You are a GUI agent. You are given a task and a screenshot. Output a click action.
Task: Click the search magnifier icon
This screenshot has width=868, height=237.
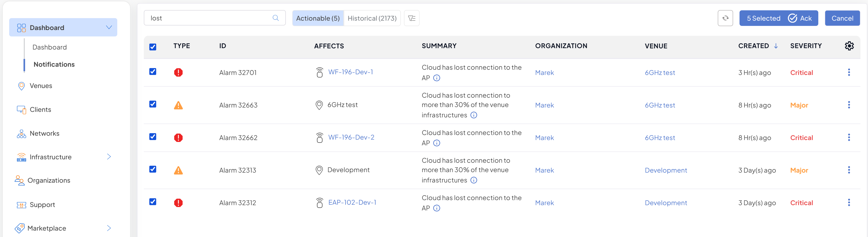tap(275, 18)
